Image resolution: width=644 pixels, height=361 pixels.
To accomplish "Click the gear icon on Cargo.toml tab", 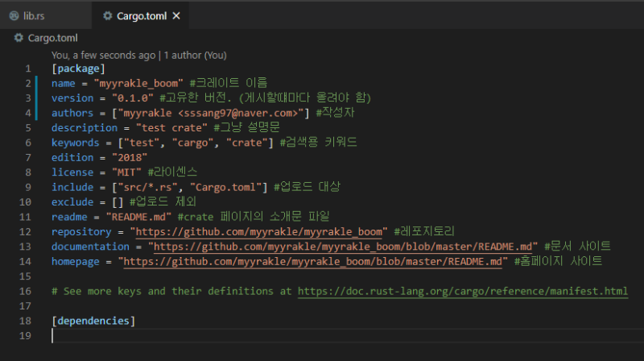I will [x=108, y=16].
